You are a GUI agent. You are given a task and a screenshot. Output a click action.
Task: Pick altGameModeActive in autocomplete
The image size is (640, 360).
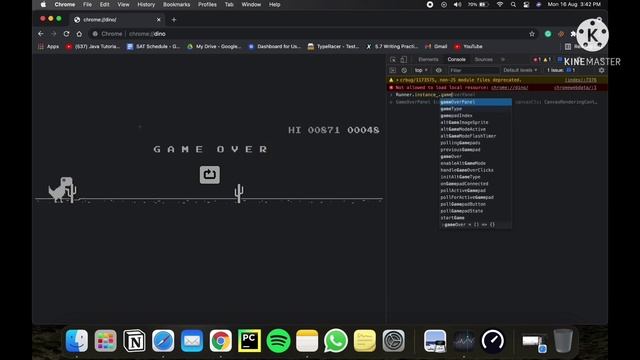[476, 129]
